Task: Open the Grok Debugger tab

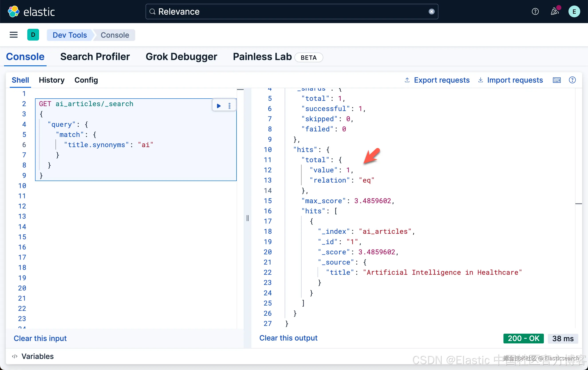Action: [181, 56]
